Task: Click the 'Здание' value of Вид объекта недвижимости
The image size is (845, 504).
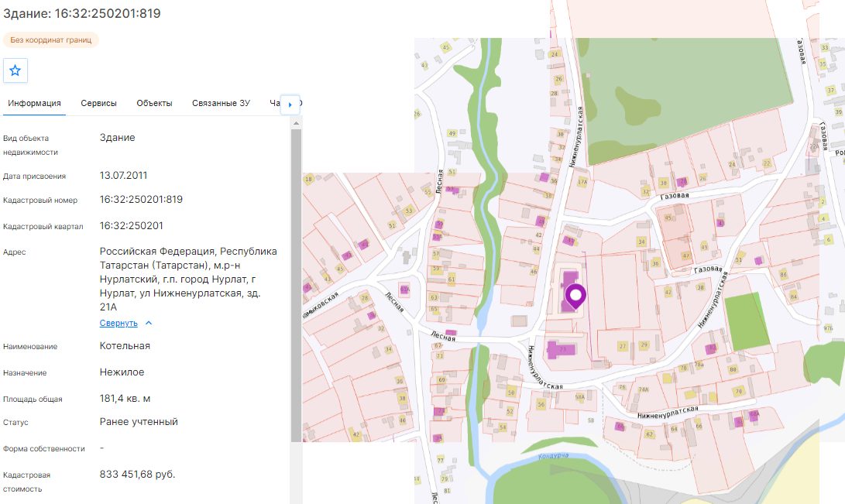Action: coord(118,138)
